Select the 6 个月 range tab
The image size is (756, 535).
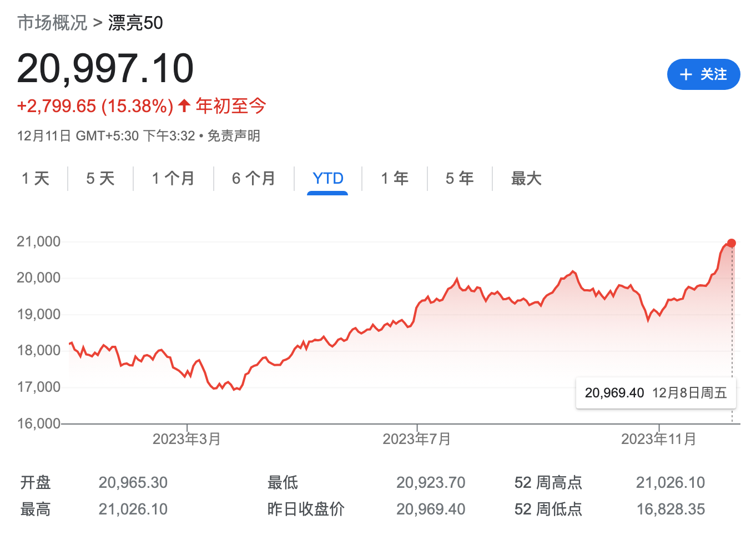(x=254, y=178)
